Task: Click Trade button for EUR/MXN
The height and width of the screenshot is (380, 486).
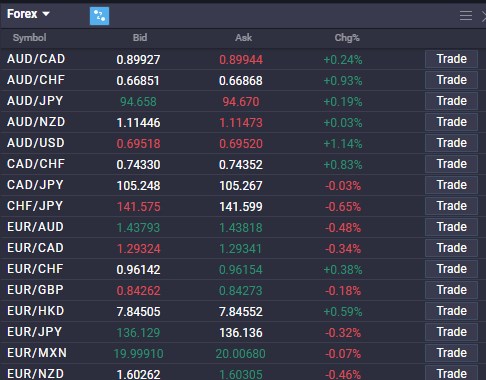Action: coord(451,353)
